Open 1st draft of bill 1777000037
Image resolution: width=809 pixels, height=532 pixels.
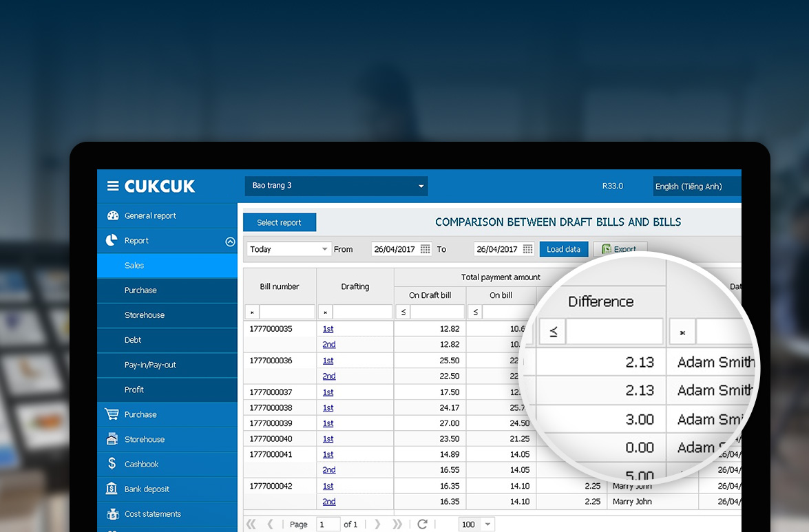pyautogui.click(x=328, y=392)
